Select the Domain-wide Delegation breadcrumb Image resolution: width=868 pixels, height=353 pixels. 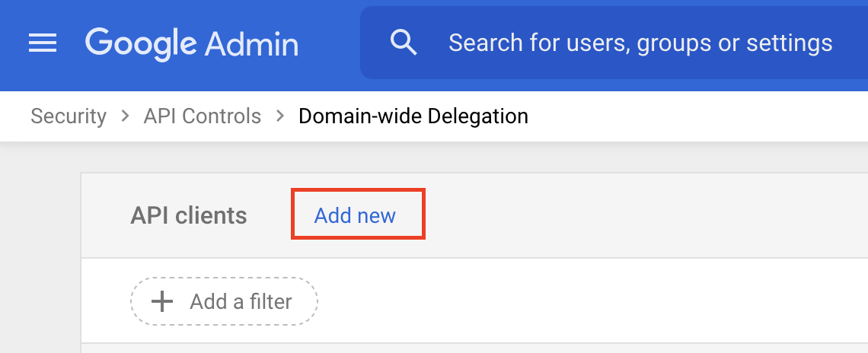413,116
